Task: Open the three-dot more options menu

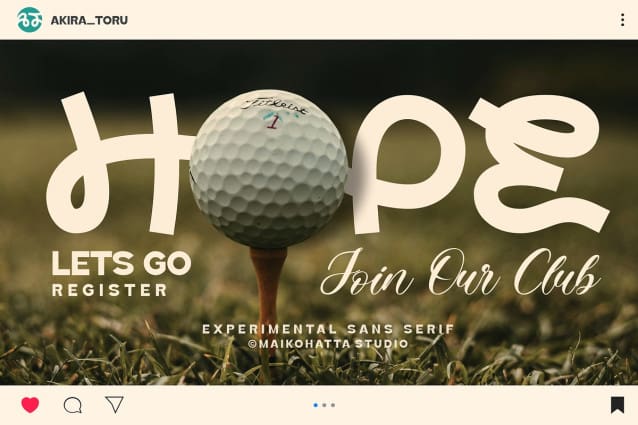Action: [622, 20]
